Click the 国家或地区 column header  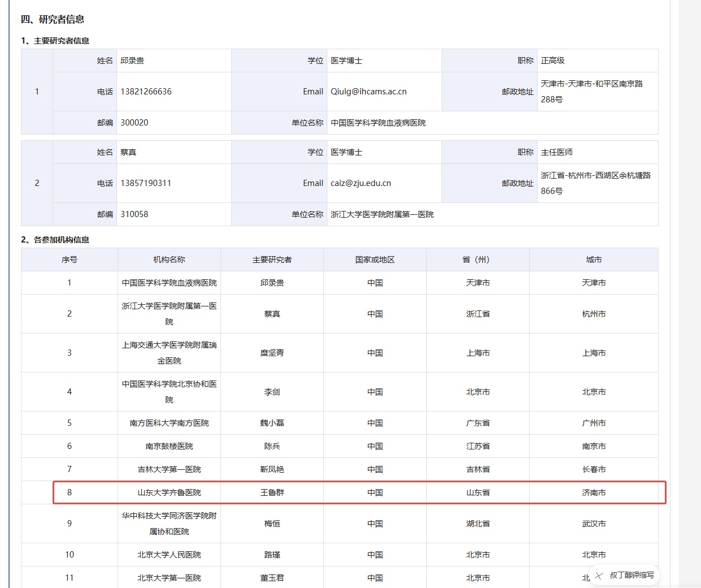pyautogui.click(x=375, y=260)
